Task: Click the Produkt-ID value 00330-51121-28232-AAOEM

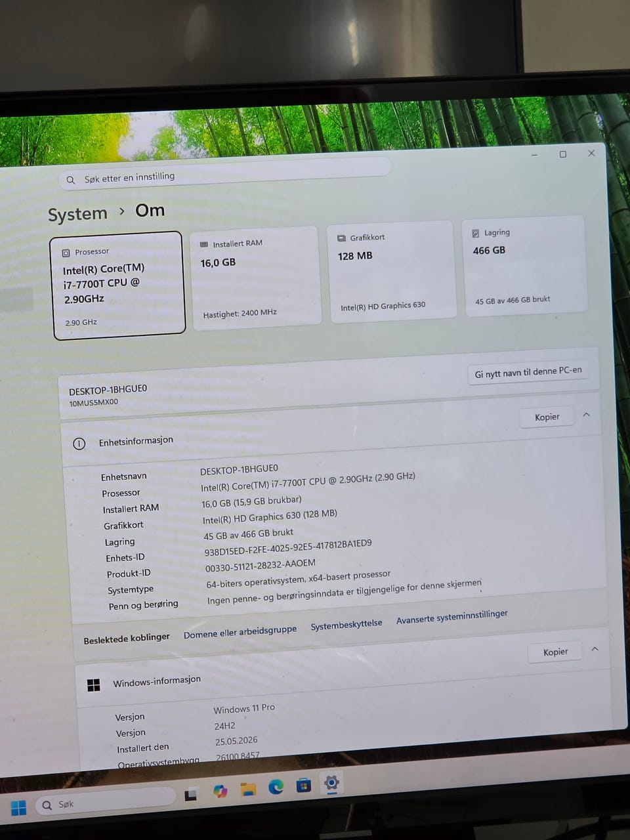Action: tap(261, 565)
